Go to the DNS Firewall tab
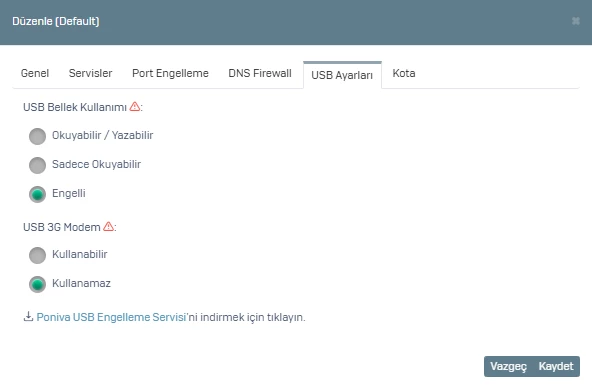The width and height of the screenshot is (592, 389). coord(260,73)
